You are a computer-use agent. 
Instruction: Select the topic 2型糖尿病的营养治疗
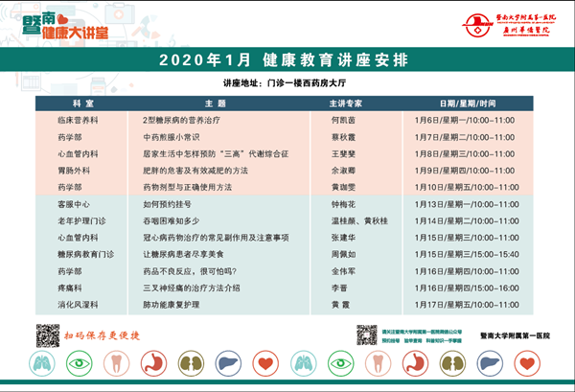181,120
